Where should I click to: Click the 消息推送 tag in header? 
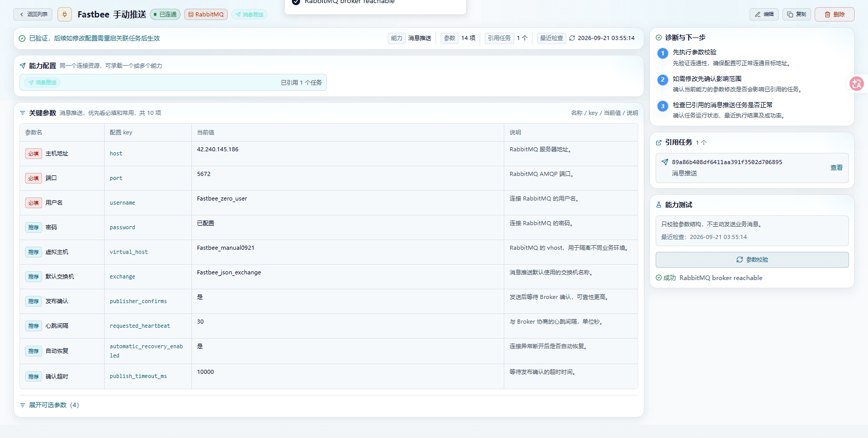click(249, 14)
